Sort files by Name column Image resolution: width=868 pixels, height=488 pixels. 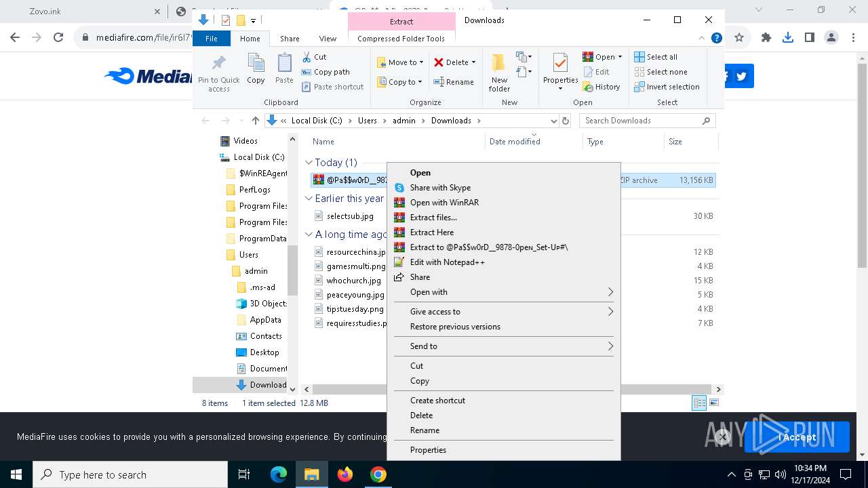tap(396, 142)
